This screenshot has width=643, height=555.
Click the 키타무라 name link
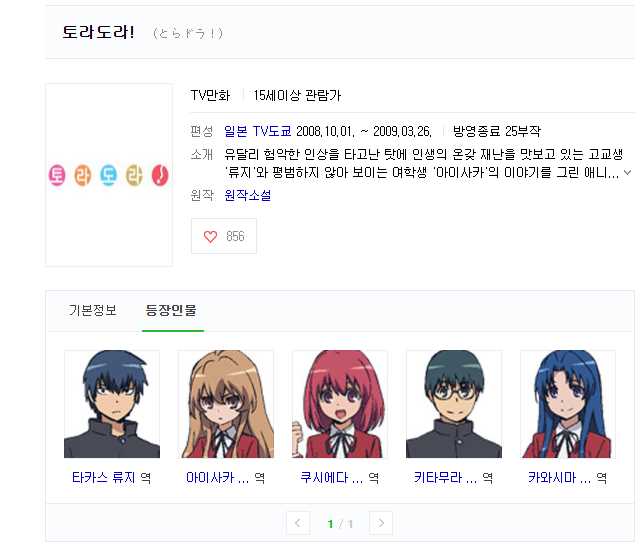[446, 477]
